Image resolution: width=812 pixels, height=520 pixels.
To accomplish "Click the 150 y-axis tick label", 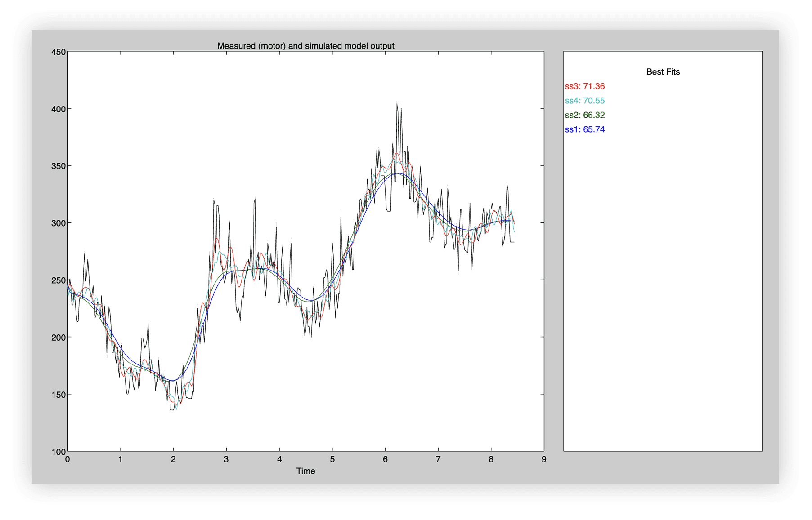I will pos(58,395).
